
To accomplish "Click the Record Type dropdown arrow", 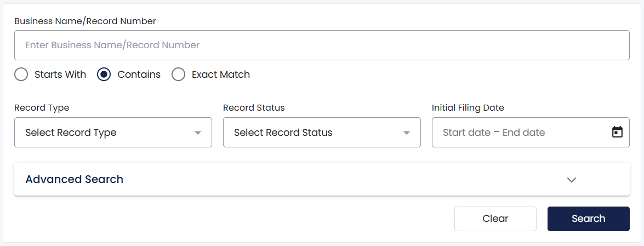I will point(197,133).
